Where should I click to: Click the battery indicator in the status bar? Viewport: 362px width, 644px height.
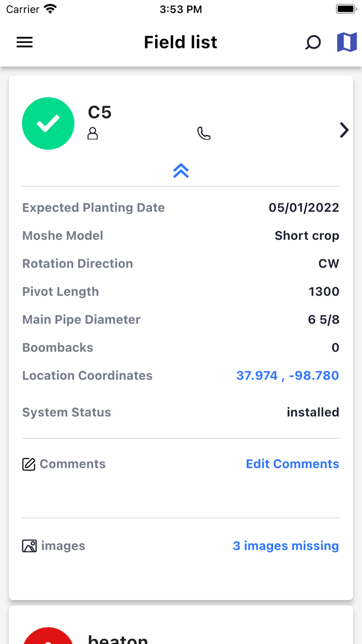click(x=345, y=8)
